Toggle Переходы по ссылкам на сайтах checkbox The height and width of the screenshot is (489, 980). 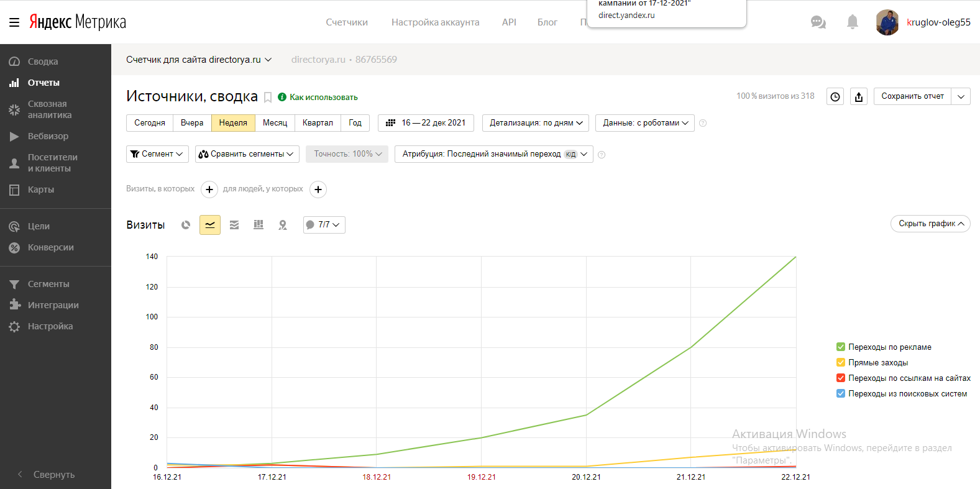click(x=841, y=378)
